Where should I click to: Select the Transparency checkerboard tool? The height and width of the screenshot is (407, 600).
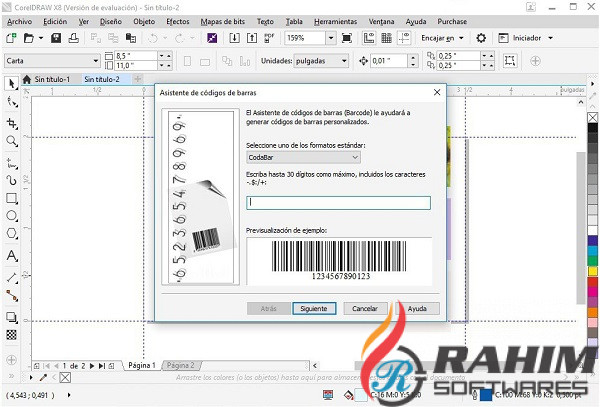click(11, 335)
